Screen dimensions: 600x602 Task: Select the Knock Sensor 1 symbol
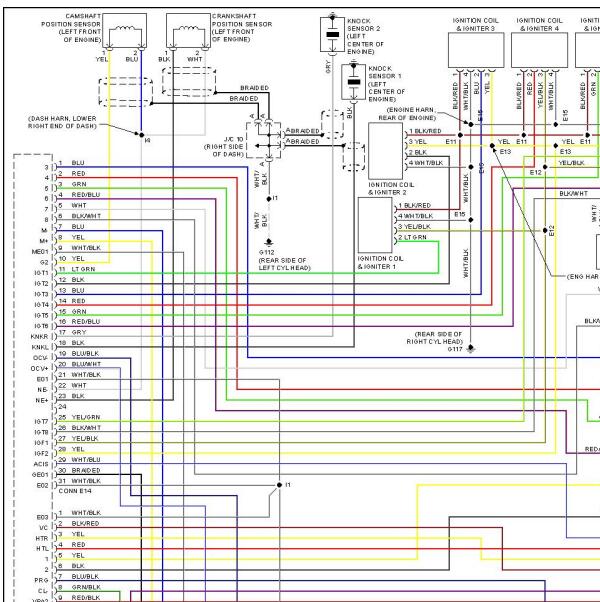click(x=354, y=82)
